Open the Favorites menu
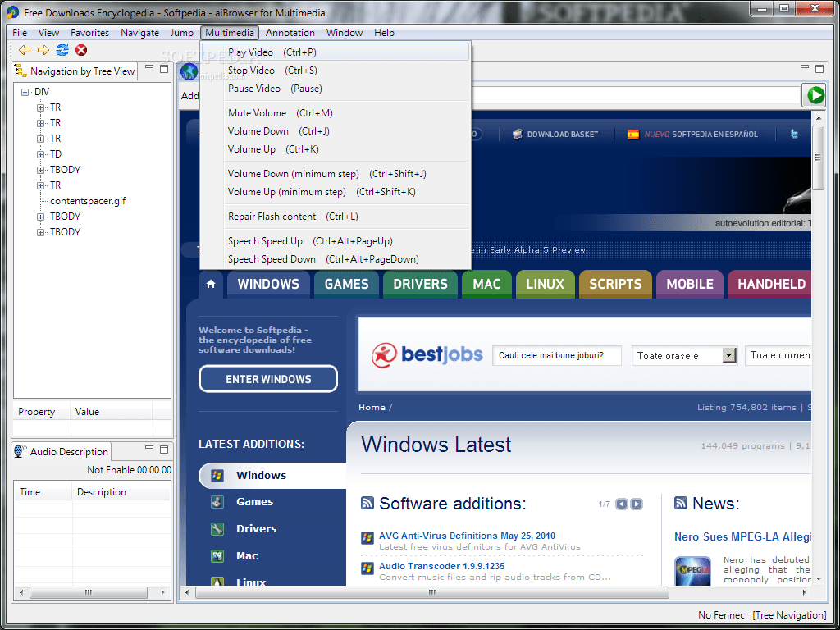This screenshot has height=630, width=840. pyautogui.click(x=89, y=33)
